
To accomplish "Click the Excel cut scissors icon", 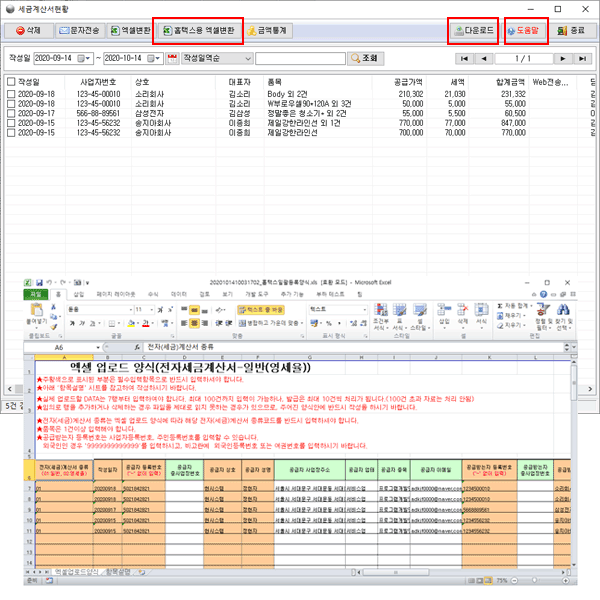I will tap(54, 307).
